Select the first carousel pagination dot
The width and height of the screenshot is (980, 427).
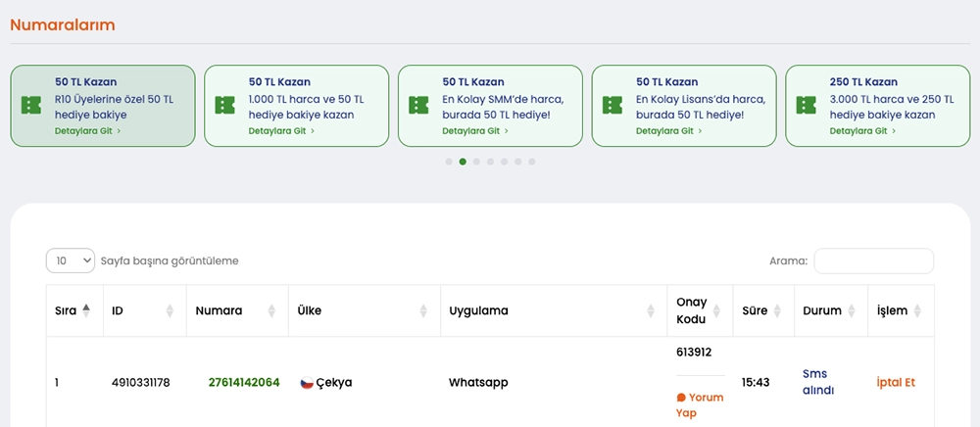point(449,162)
